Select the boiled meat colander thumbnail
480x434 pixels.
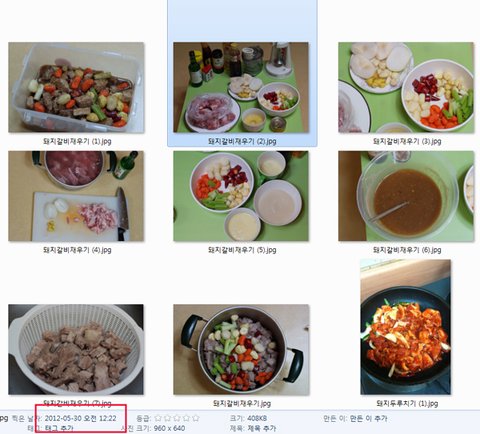coord(76,349)
